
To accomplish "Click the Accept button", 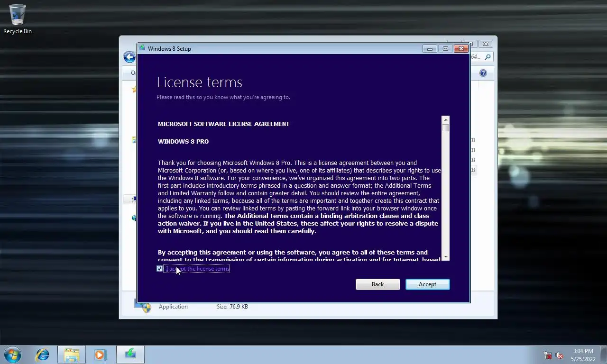I will 427,284.
